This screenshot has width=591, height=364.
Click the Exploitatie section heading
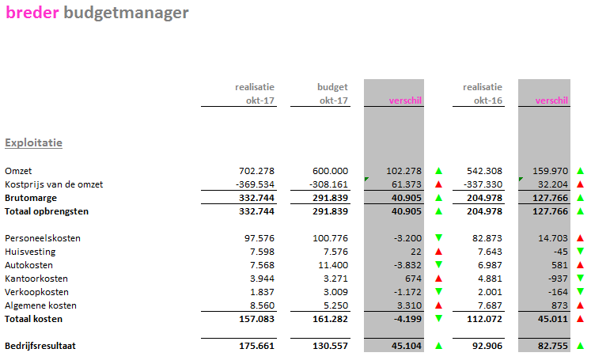pyautogui.click(x=33, y=143)
